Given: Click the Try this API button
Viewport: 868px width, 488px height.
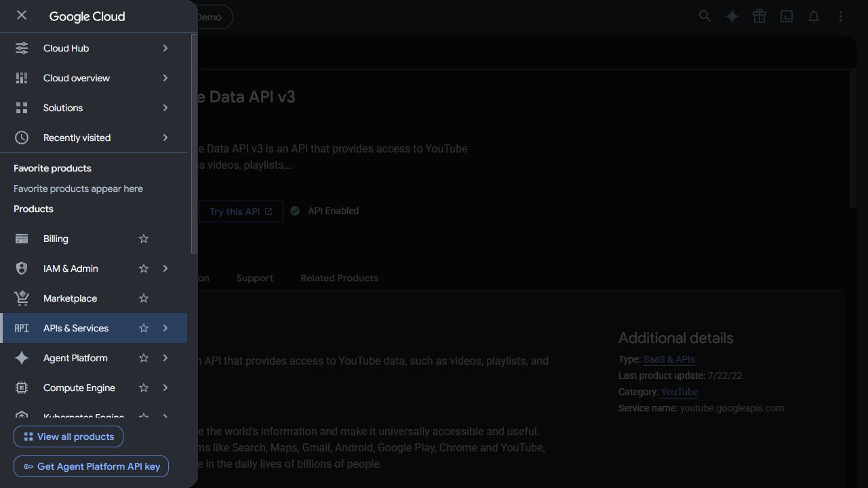Looking at the screenshot, I should click(x=241, y=211).
